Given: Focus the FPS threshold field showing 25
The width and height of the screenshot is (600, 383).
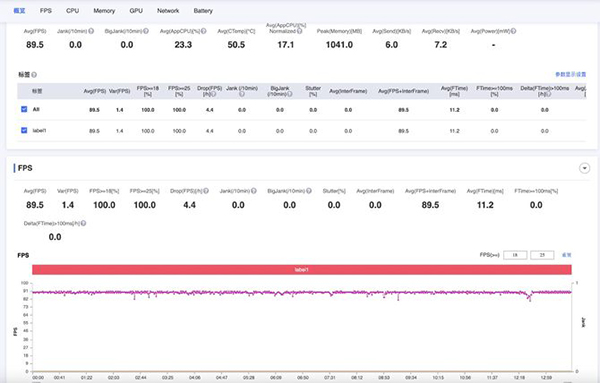Looking at the screenshot, I should point(542,255).
